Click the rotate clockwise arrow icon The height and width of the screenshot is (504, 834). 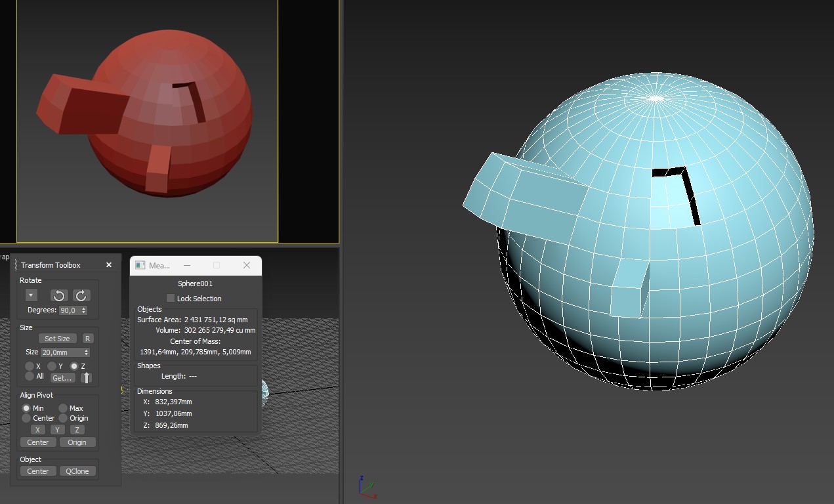[81, 295]
